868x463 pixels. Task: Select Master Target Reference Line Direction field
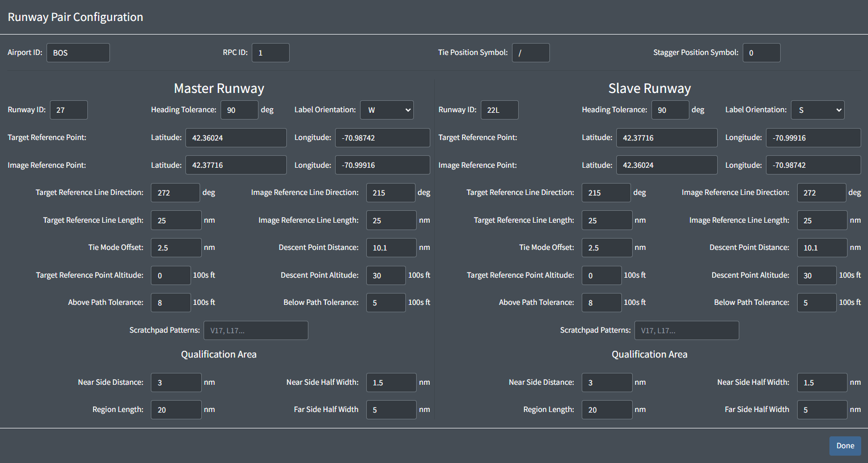click(x=175, y=193)
